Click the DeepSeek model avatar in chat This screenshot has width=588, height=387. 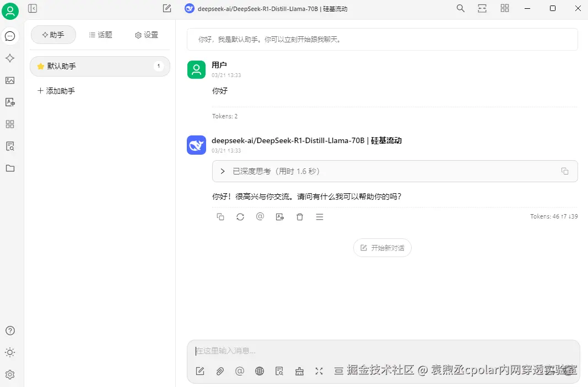pyautogui.click(x=197, y=145)
